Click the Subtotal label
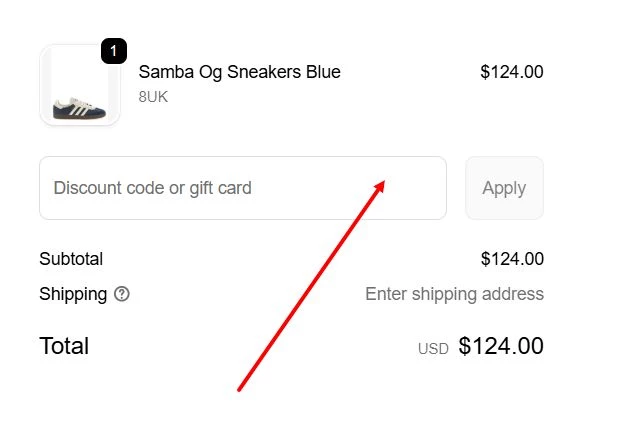The image size is (625, 440). [x=71, y=259]
